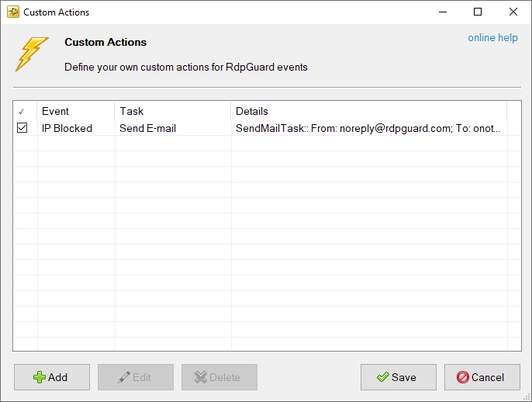Image resolution: width=532 pixels, height=402 pixels.
Task: Open the online help link
Action: [x=492, y=38]
